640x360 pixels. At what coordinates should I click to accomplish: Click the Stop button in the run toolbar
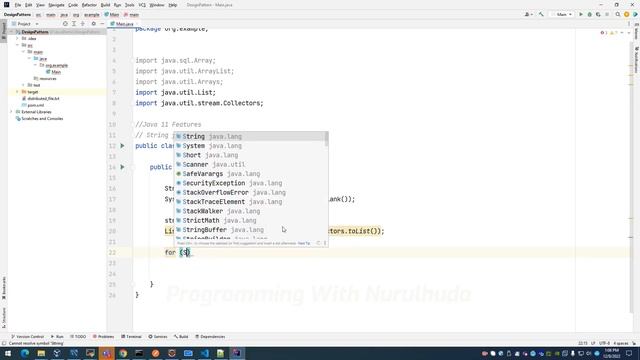point(607,14)
